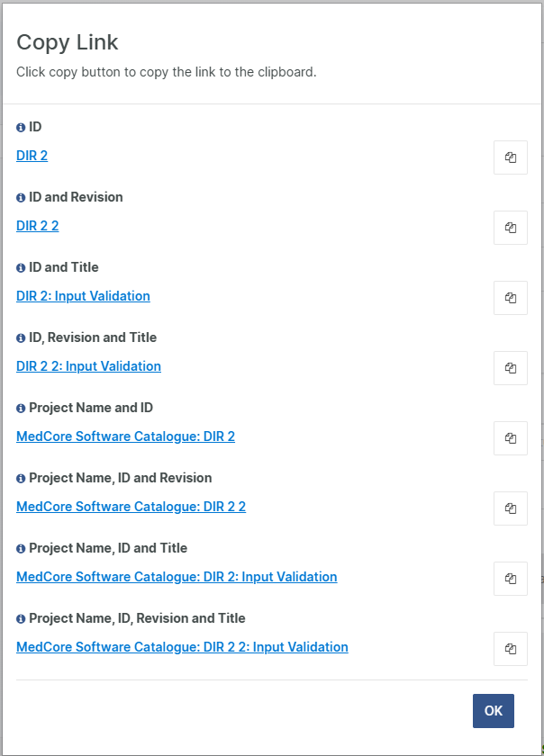Open MedCore Software Catalogue: DIR 2 link

(x=125, y=436)
